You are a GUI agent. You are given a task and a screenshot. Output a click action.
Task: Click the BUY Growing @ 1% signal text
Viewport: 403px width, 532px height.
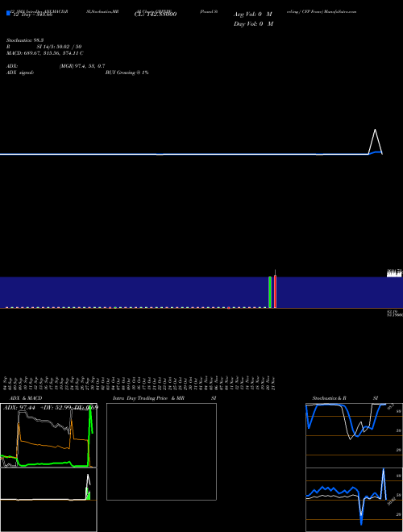[x=127, y=73]
